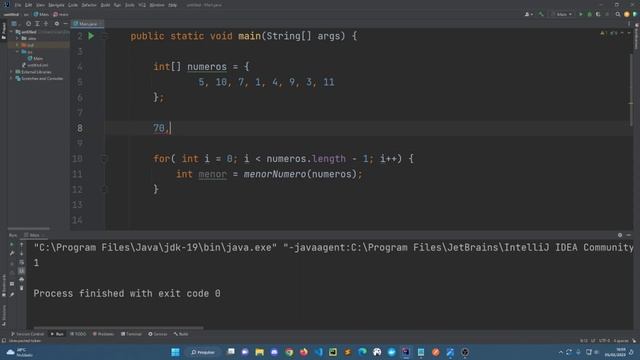Open the Navigate menu

(x=56, y=5)
